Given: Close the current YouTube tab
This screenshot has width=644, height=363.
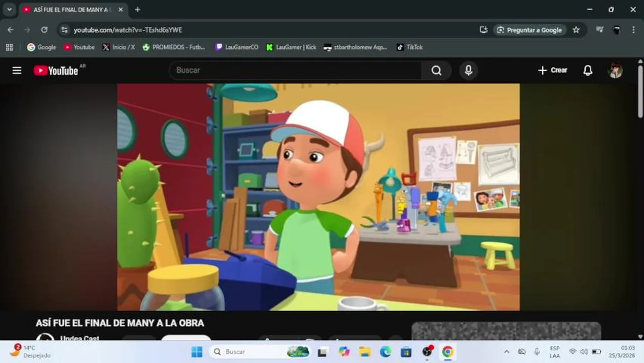Looking at the screenshot, I should [x=120, y=10].
